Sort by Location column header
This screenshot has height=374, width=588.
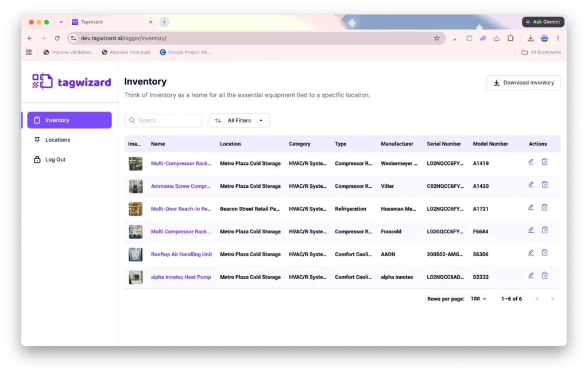pos(230,144)
